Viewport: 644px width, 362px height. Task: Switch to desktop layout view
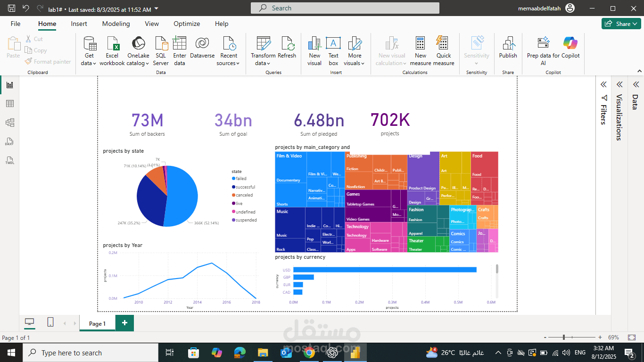click(30, 322)
